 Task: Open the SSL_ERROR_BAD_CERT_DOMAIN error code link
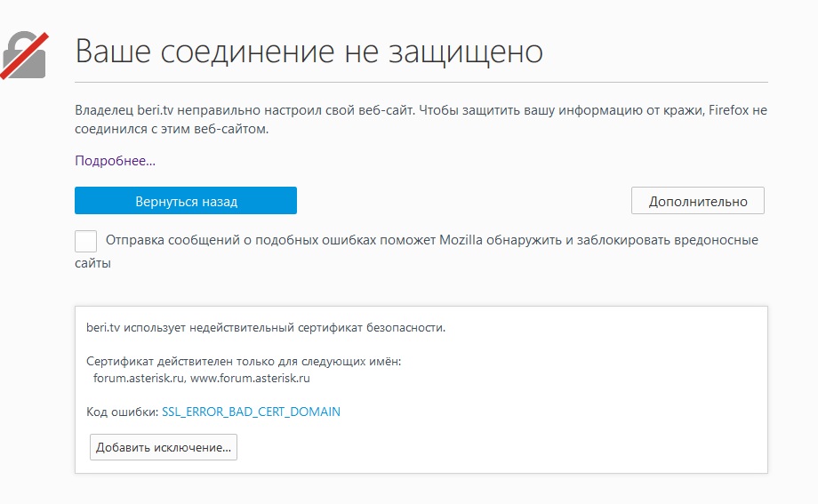coord(251,412)
